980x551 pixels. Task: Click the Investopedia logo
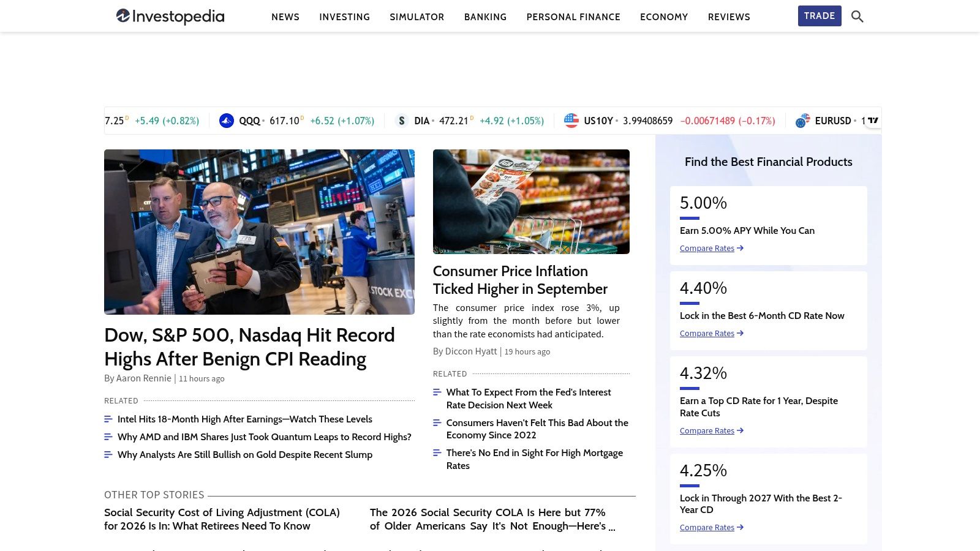pos(170,17)
